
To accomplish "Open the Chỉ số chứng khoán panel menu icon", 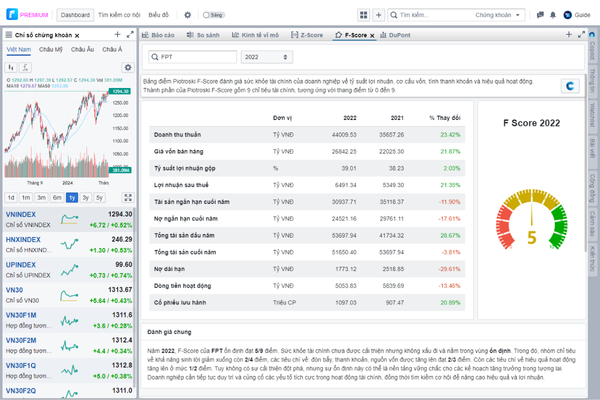I will [9, 35].
